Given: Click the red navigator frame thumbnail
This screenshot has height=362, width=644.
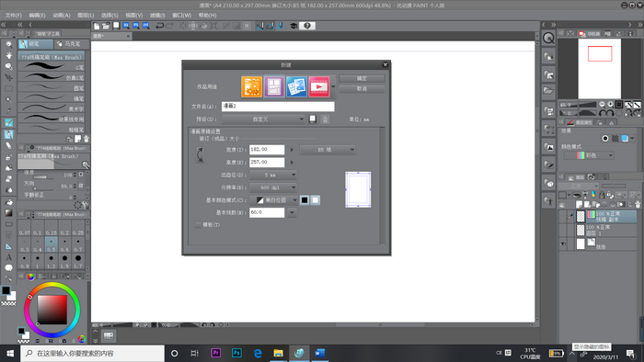Looking at the screenshot, I should [x=600, y=53].
